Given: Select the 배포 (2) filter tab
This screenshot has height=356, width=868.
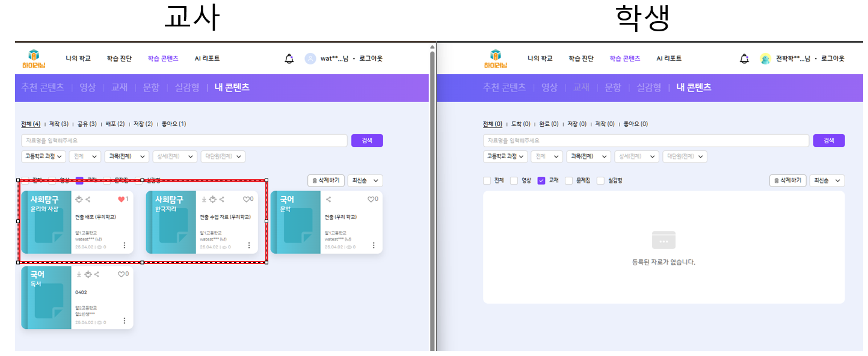Looking at the screenshot, I should click(115, 124).
